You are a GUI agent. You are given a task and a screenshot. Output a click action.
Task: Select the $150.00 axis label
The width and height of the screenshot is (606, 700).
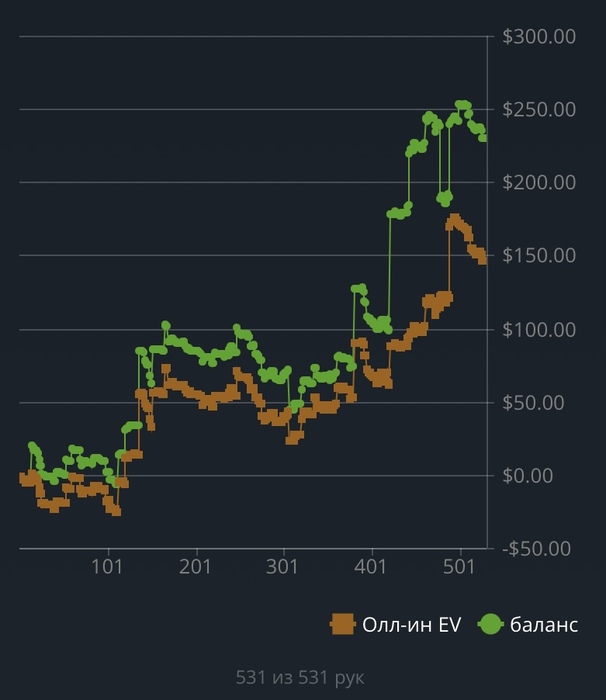click(x=539, y=255)
